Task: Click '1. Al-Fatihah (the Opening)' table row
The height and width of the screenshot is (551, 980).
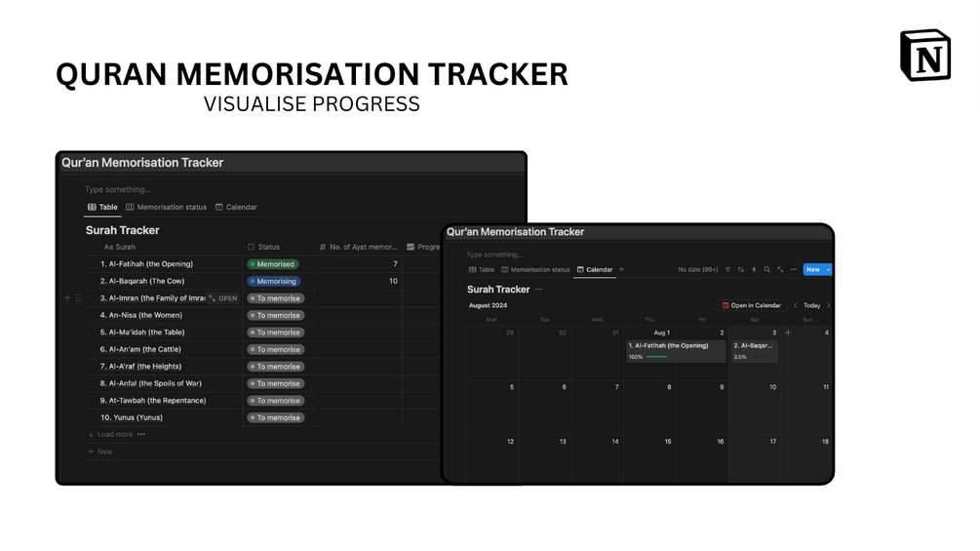Action: coord(147,264)
